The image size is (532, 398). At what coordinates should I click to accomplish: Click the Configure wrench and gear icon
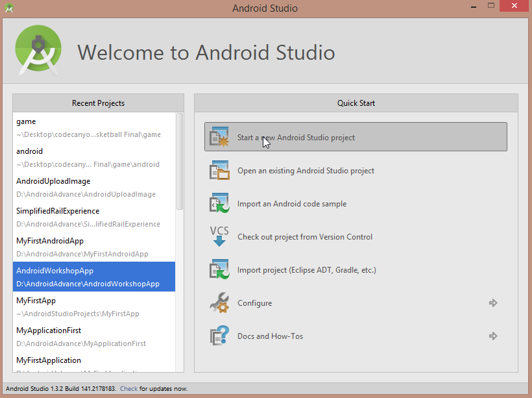tap(219, 303)
